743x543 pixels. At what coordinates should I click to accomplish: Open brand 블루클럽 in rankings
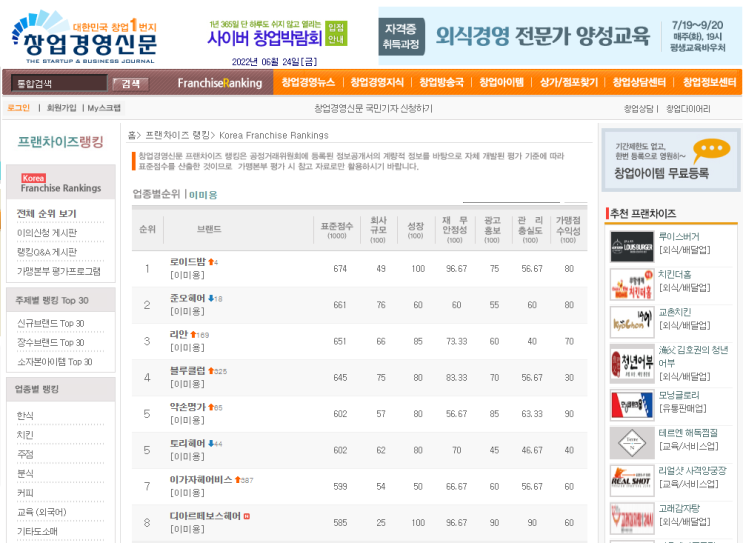188,371
